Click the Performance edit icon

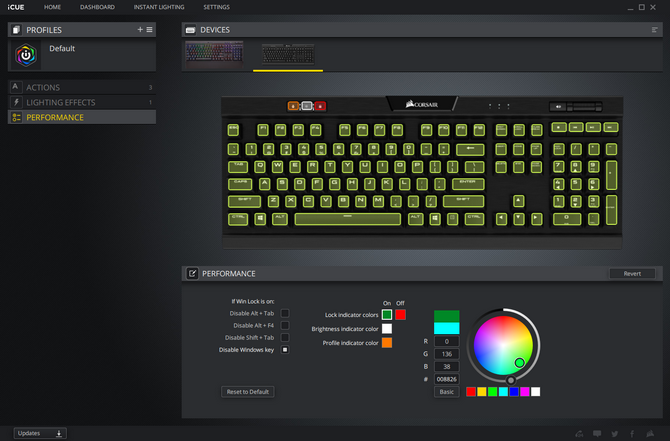[x=192, y=273]
